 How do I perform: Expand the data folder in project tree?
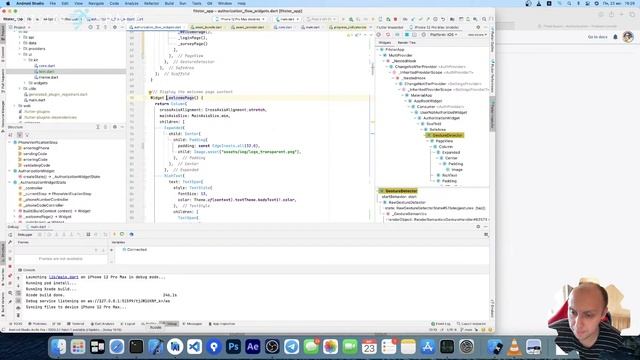pos(20,43)
